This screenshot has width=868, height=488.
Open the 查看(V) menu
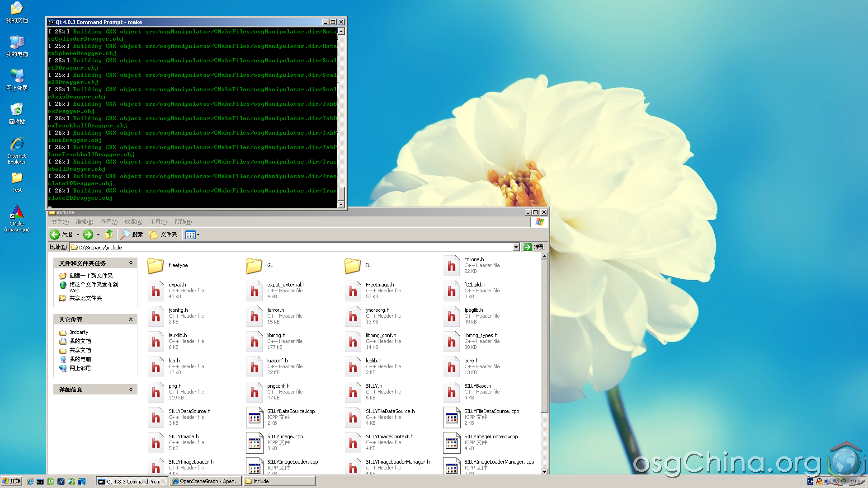tap(109, 222)
